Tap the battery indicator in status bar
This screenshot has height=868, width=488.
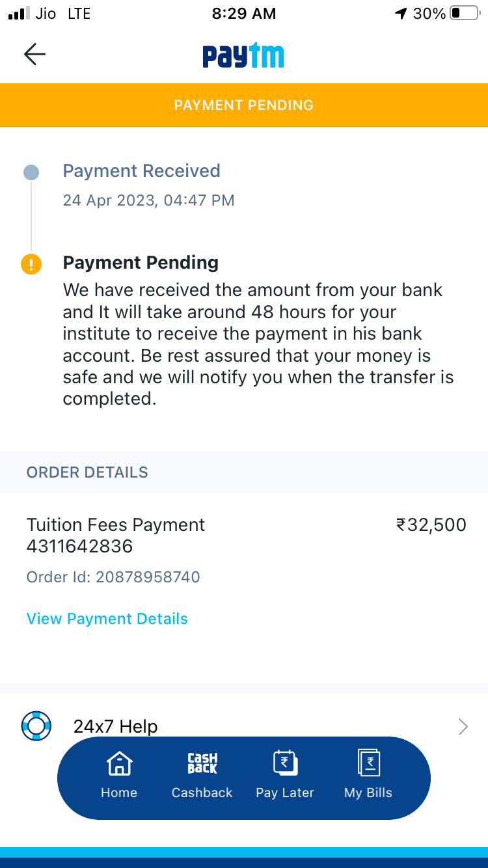[x=464, y=13]
